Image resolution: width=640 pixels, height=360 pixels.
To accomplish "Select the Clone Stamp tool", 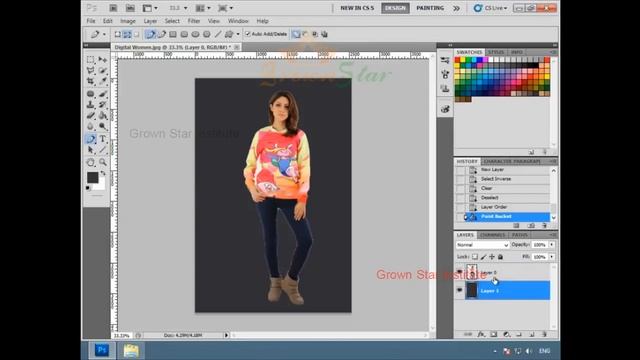I will 91,104.
